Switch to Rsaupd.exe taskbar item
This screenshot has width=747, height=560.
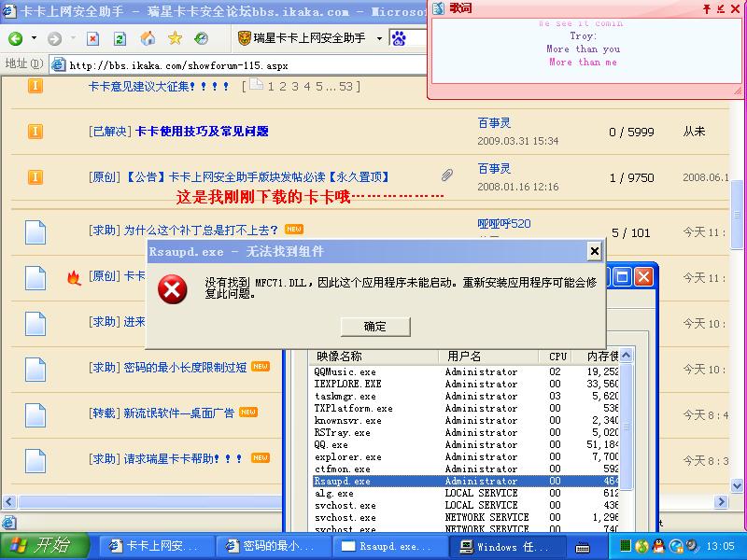[390, 546]
